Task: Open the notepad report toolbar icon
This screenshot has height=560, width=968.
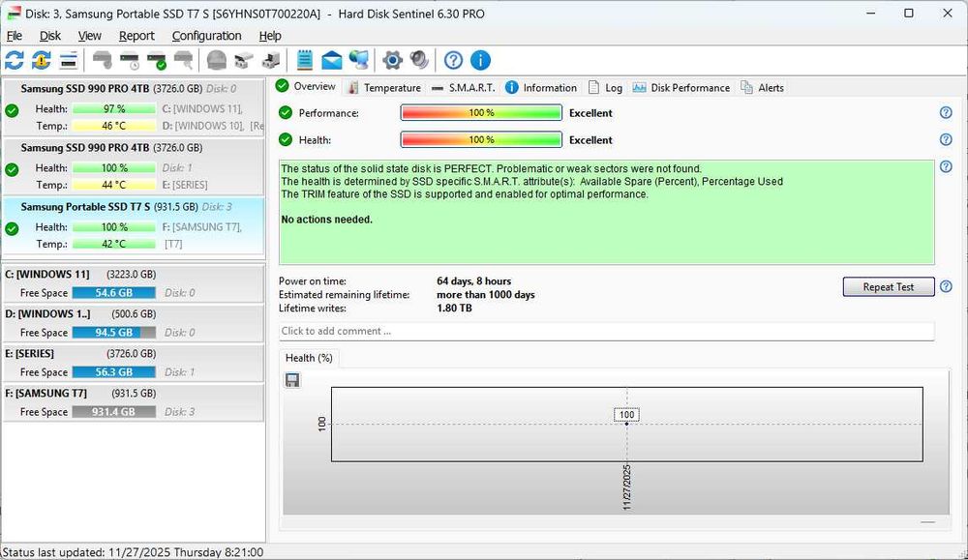Action: (x=304, y=60)
